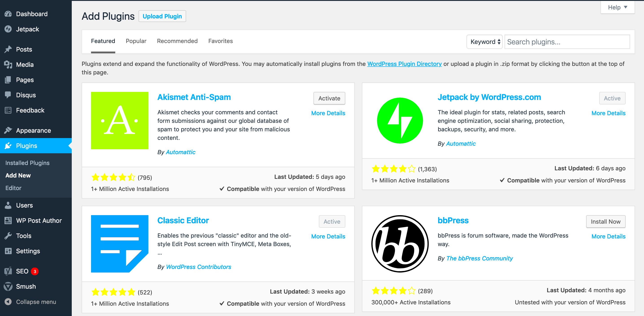644x316 pixels.
Task: Open More Details for Jetpack
Action: point(608,113)
